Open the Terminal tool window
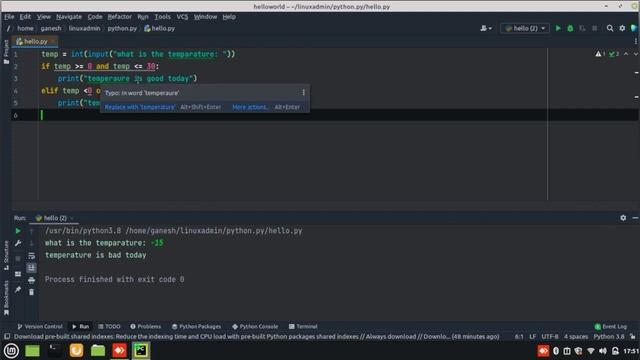 click(x=303, y=327)
